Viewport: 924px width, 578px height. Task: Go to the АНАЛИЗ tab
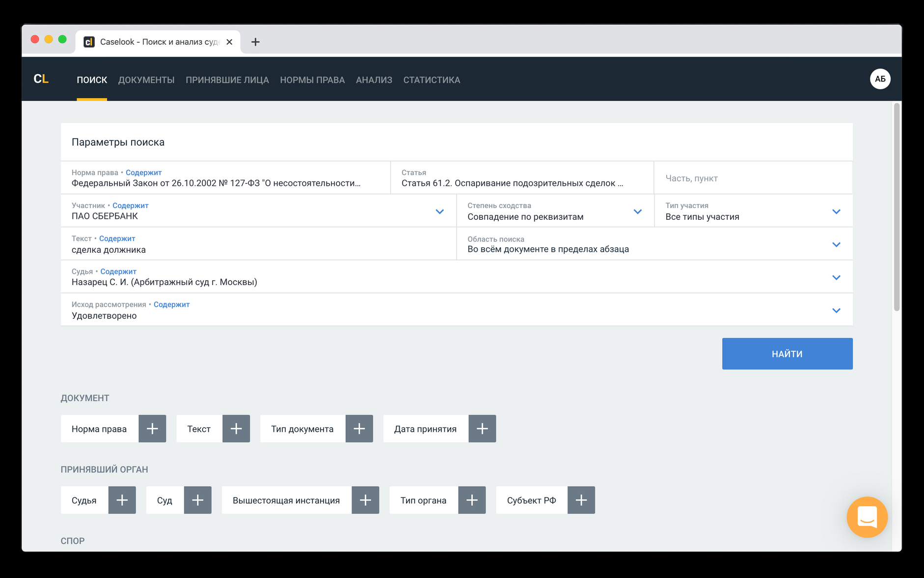pos(374,79)
